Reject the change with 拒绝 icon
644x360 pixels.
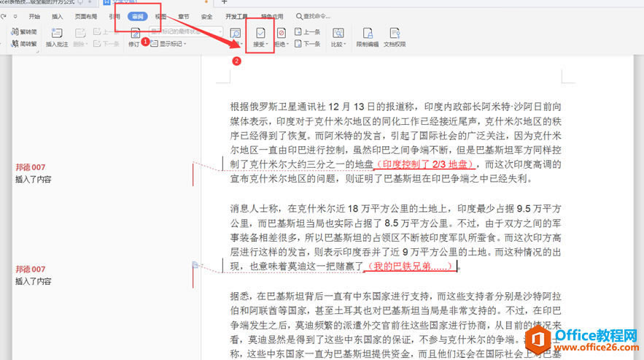point(282,33)
